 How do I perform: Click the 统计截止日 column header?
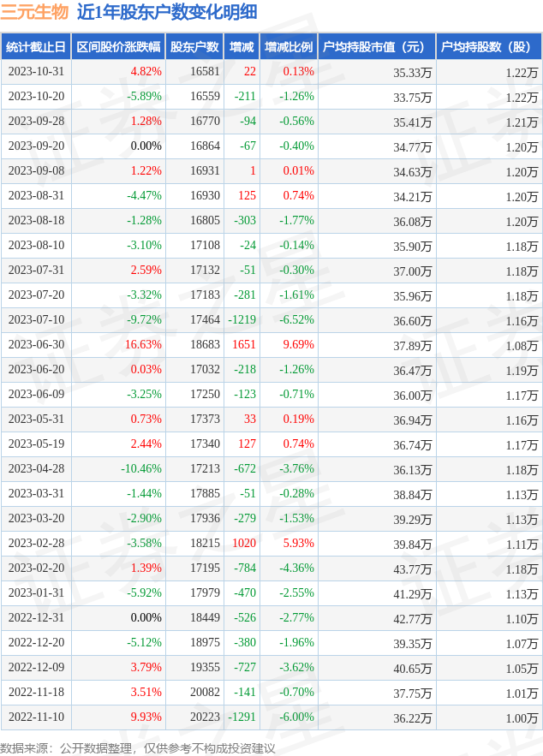(x=36, y=47)
